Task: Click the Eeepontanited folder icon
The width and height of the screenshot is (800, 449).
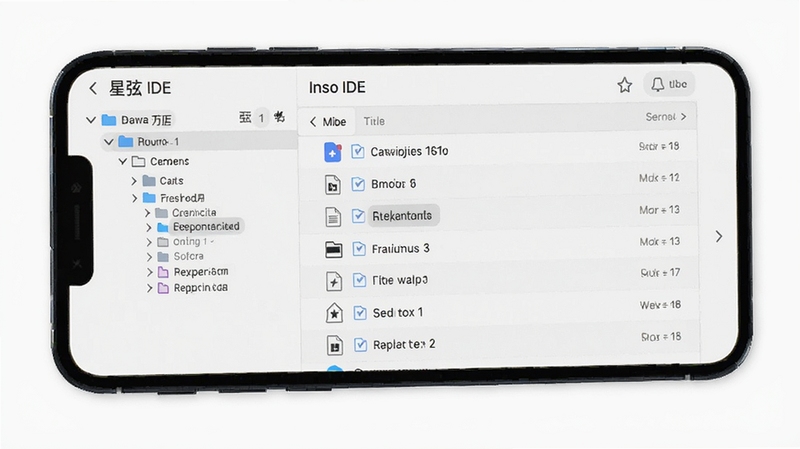Action: [x=163, y=227]
